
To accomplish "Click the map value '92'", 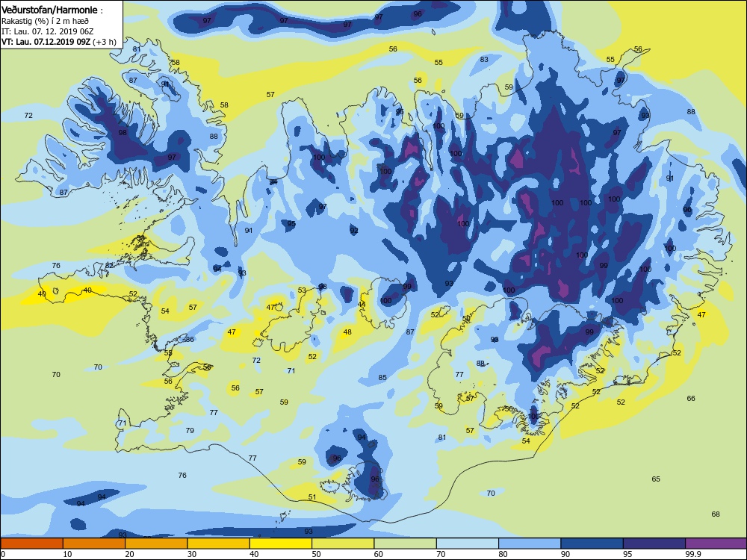I will (354, 231).
